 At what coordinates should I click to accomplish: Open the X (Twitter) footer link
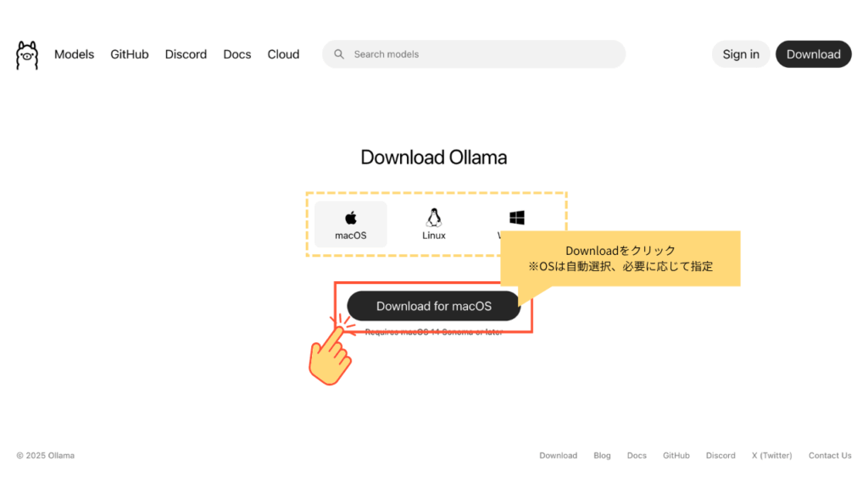point(771,456)
